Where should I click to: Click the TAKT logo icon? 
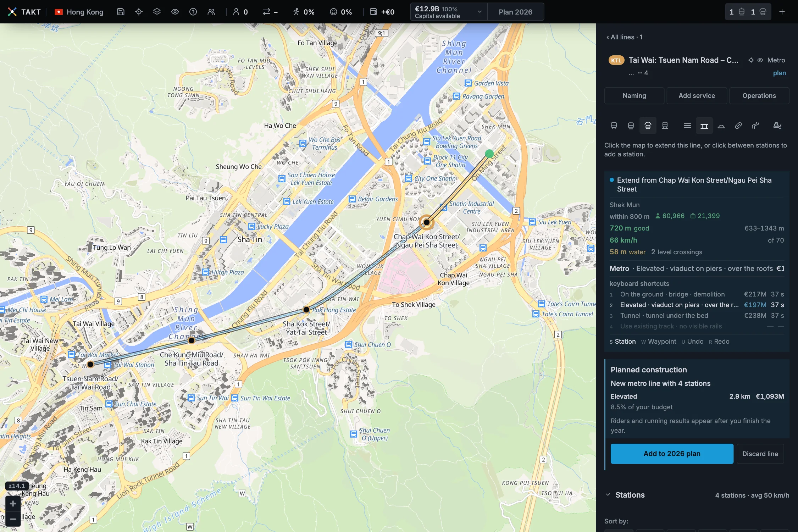[12, 12]
